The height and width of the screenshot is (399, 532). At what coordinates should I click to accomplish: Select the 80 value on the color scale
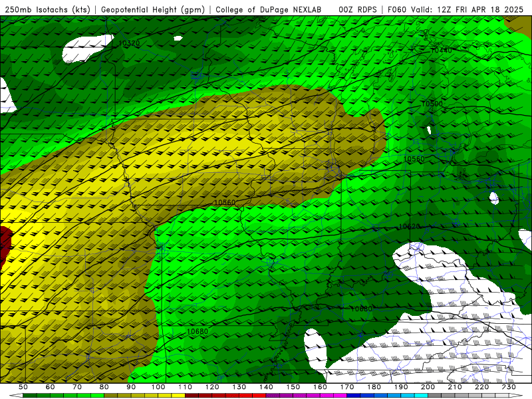click(104, 387)
